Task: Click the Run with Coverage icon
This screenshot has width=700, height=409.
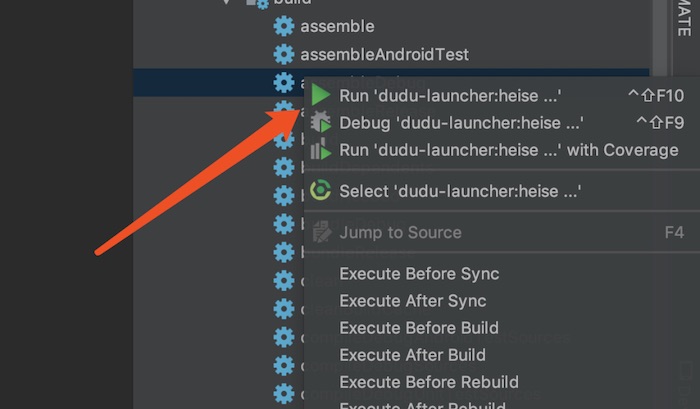Action: pos(321,150)
